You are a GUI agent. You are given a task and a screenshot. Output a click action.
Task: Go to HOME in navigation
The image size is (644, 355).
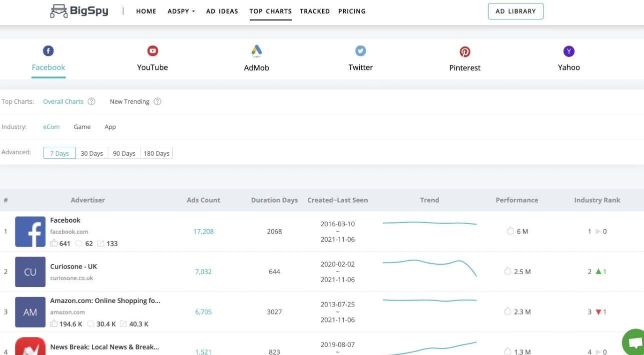pyautogui.click(x=146, y=11)
